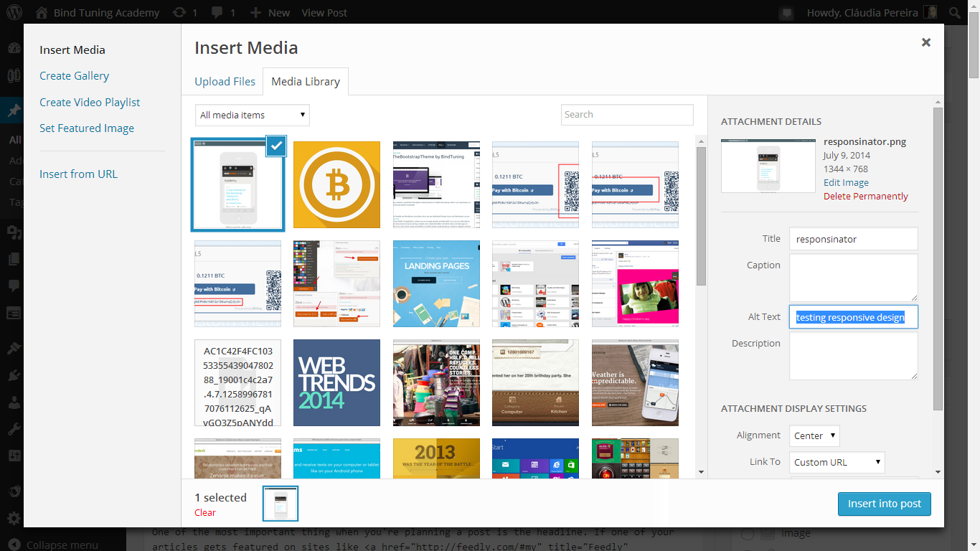980x551 pixels.
Task: Open the WordPress logo menu
Action: (14, 12)
